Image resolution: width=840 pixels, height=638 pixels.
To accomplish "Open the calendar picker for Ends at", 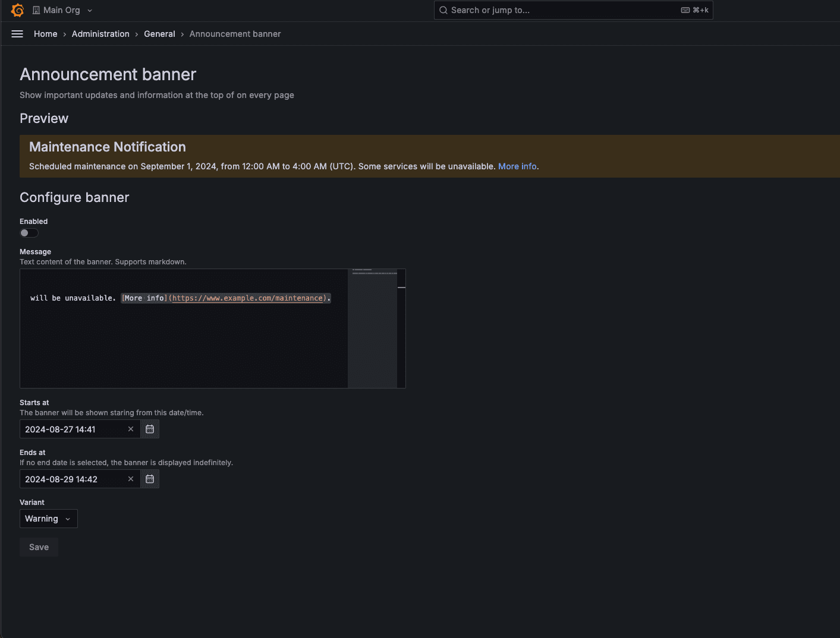I will (149, 479).
